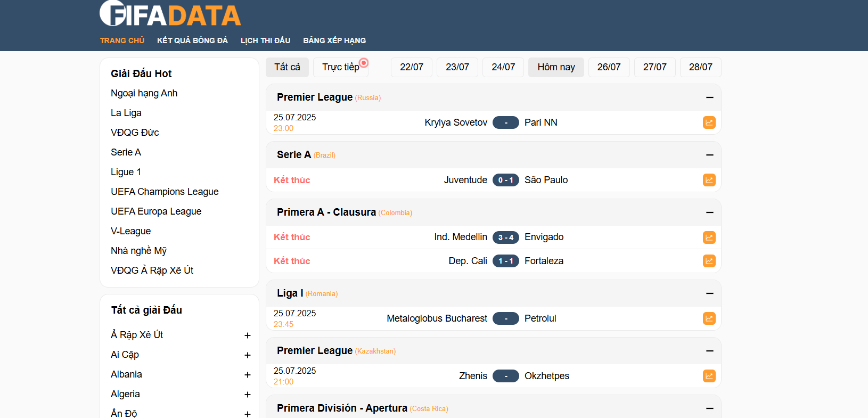This screenshot has width=868, height=418.
Task: Click chart icon for Dep. Cali match
Action: [x=709, y=261]
